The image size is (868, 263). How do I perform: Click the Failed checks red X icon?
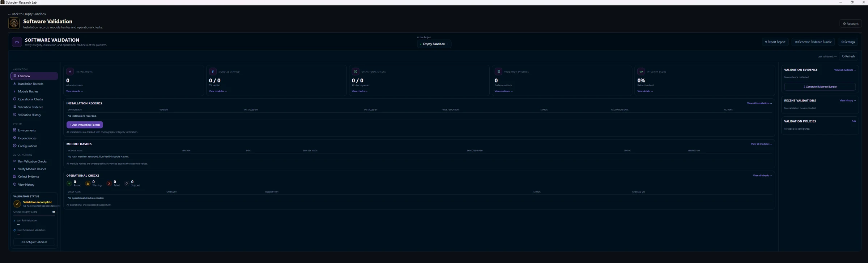coord(109,184)
